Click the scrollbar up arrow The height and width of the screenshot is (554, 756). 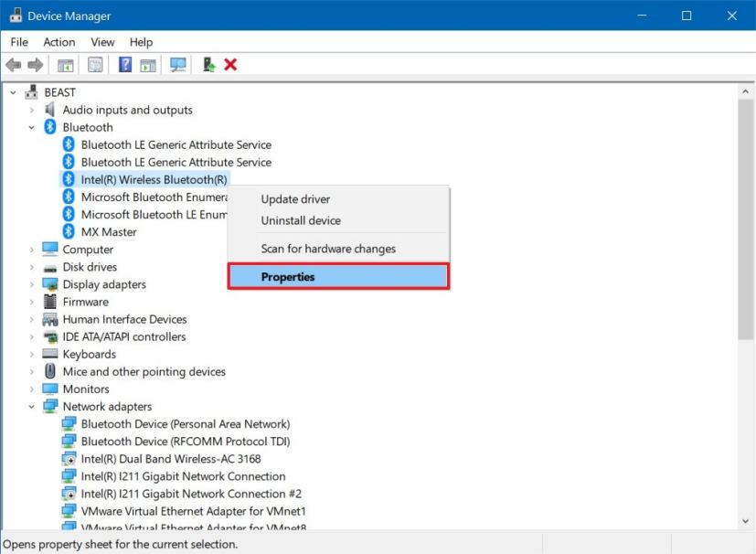tap(745, 91)
